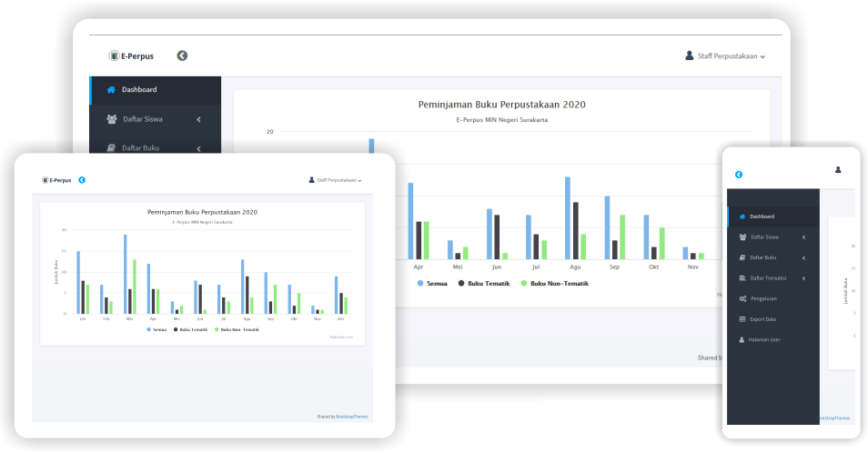Click the gray sidebar collapse arrow on laptop
Screen dimensions: 868x453
tap(182, 55)
